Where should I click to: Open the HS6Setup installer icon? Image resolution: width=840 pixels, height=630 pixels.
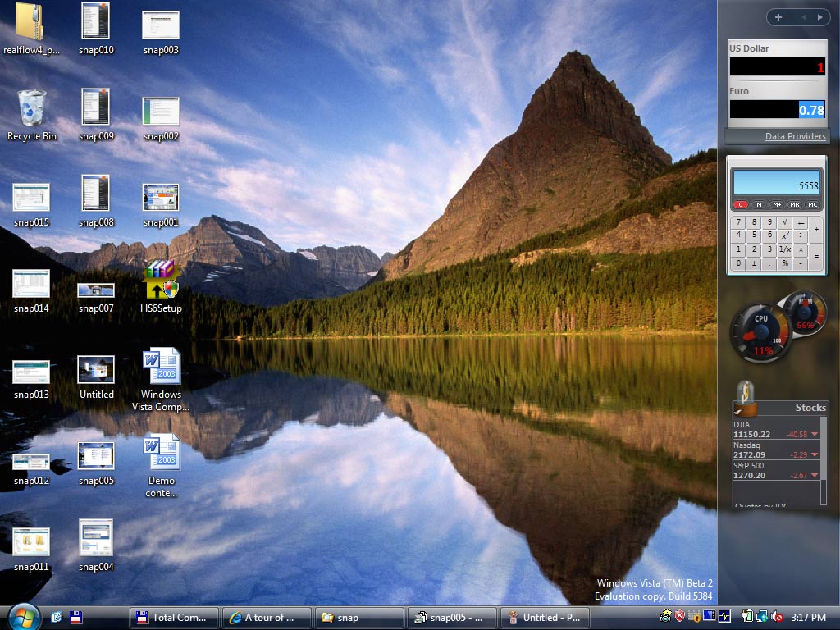(161, 281)
